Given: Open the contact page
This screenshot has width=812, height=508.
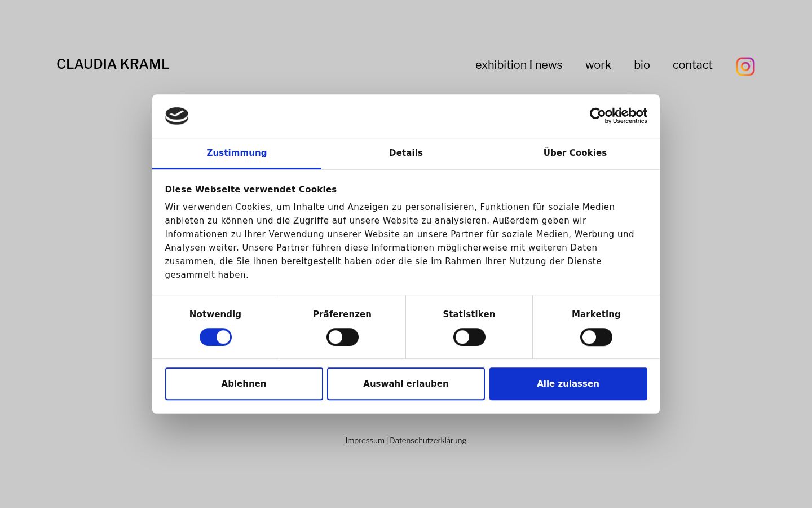Looking at the screenshot, I should coord(692,65).
